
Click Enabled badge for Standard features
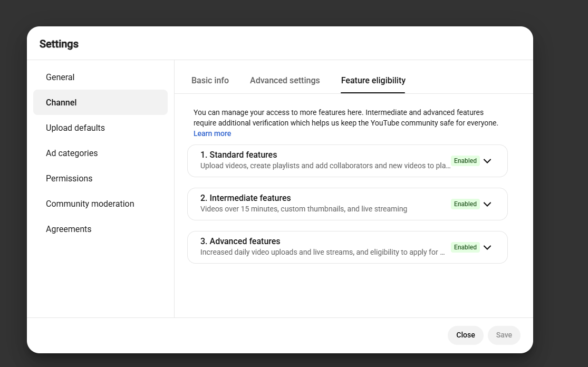coord(465,161)
